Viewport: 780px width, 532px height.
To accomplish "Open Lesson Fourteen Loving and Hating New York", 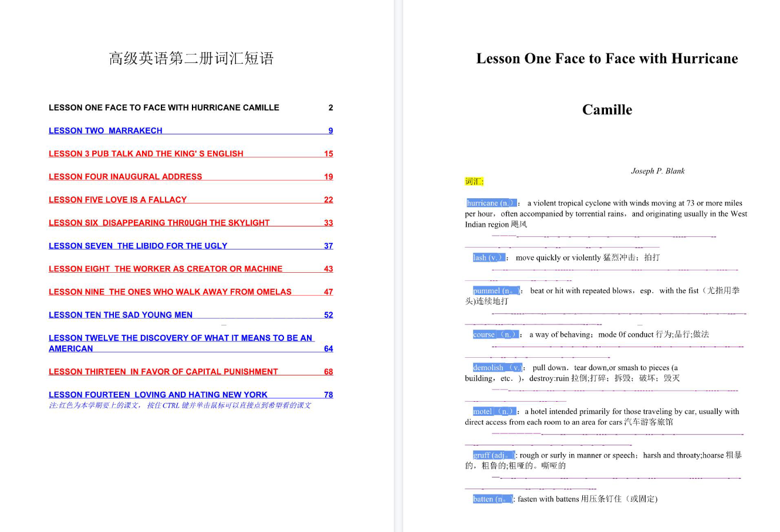I will click(x=158, y=395).
